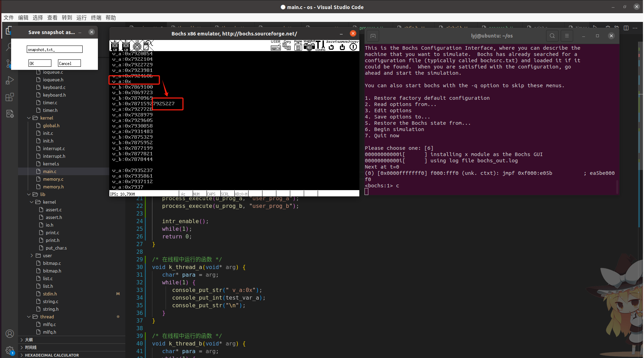The height and width of the screenshot is (358, 644).
Task: Open VS Code Extensions view
Action: tap(9, 97)
